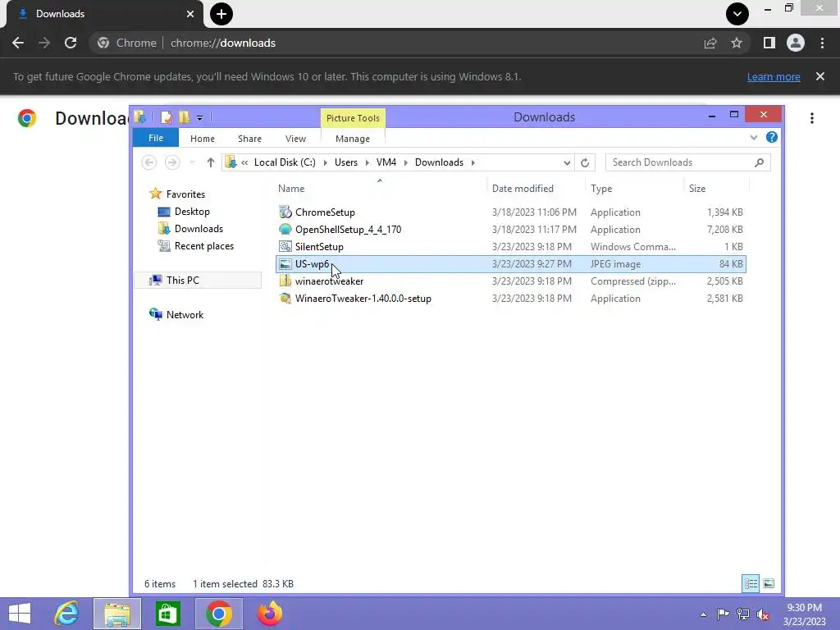Select Users in address breadcrumb
Screen dimensions: 840x630
pyautogui.click(x=346, y=162)
